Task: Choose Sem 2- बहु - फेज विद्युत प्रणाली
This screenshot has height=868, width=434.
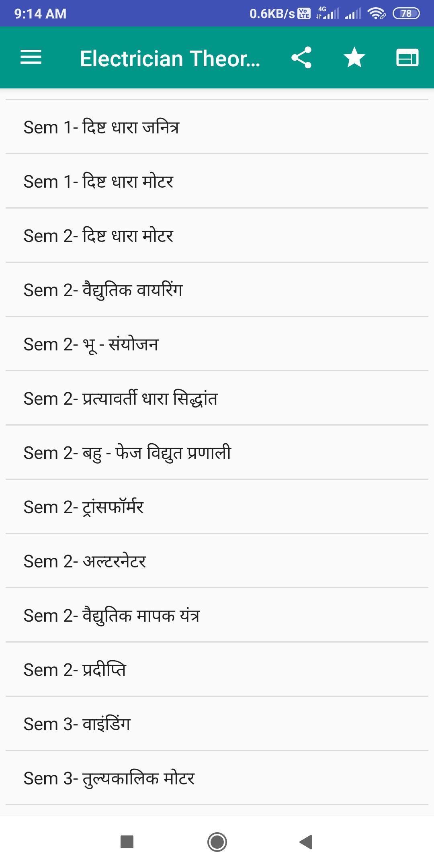Action: (x=217, y=453)
